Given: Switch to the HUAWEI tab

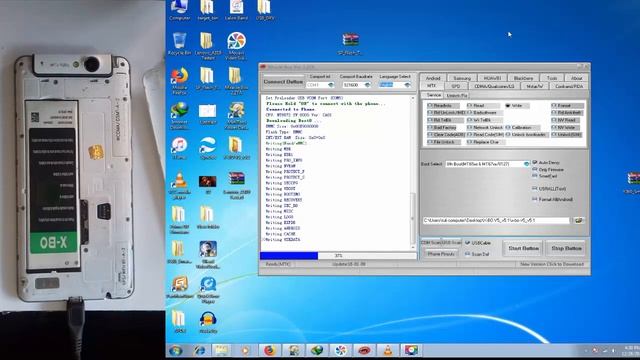Looking at the screenshot, I should [492, 78].
